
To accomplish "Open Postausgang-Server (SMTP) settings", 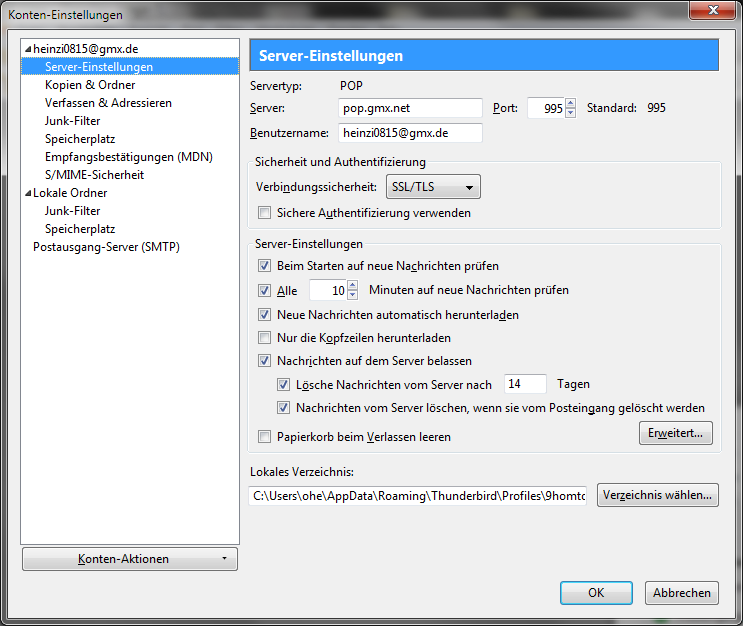I will [106, 247].
